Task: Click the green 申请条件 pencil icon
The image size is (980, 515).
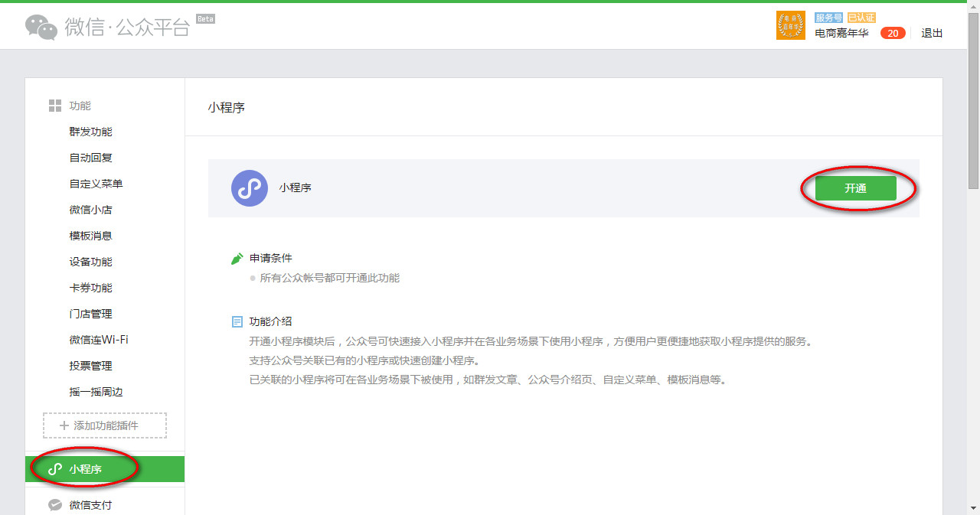Action: (237, 259)
